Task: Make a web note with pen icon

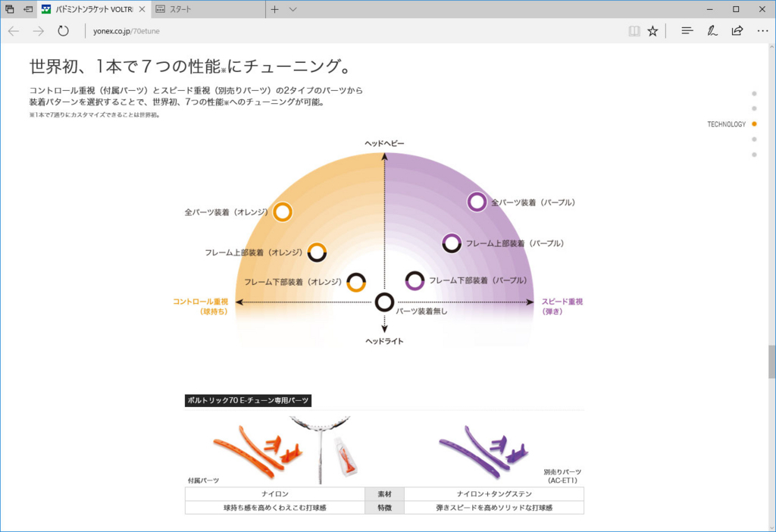Action: pyautogui.click(x=712, y=31)
